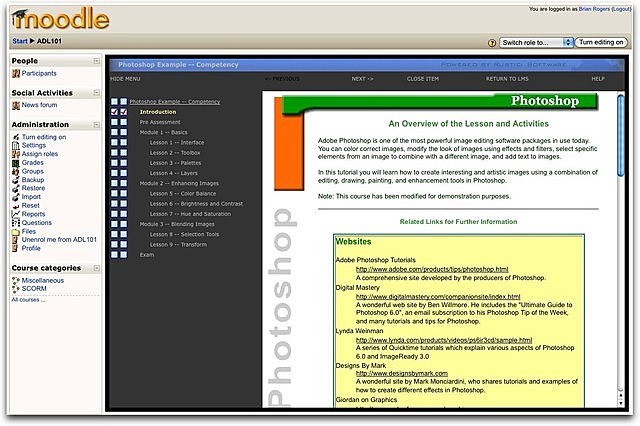This screenshot has width=640, height=426.
Task: Click HELP in the player bar
Action: (598, 79)
